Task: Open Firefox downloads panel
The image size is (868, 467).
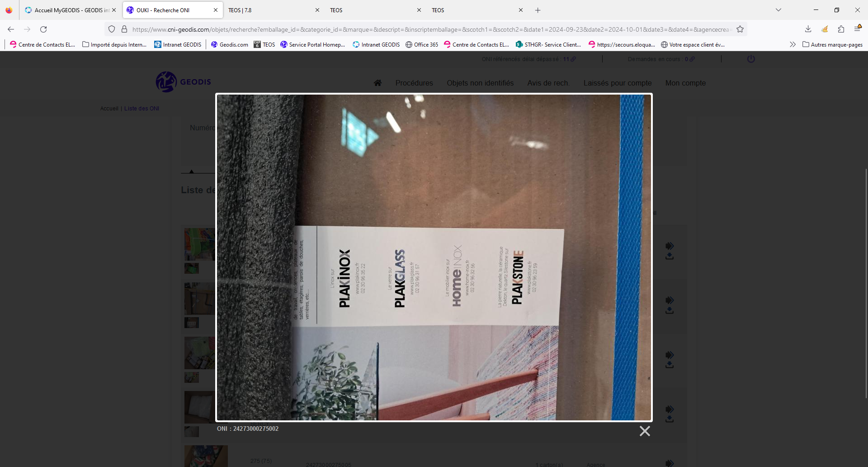Action: coord(808,29)
